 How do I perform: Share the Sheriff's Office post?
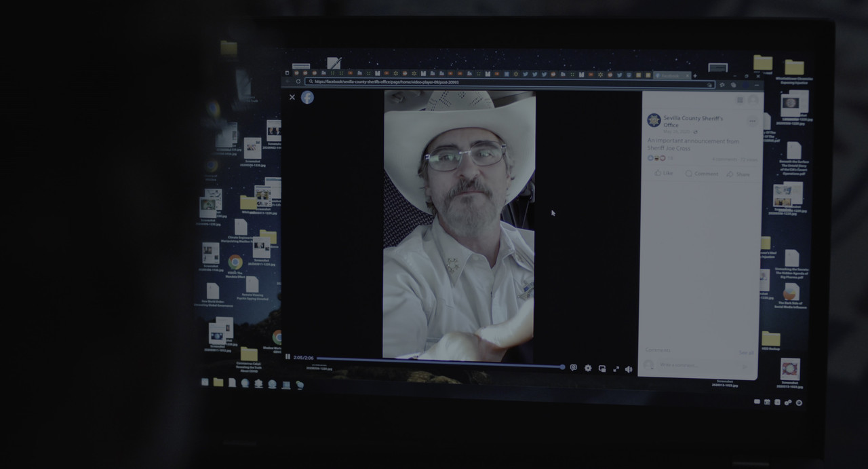click(x=738, y=174)
